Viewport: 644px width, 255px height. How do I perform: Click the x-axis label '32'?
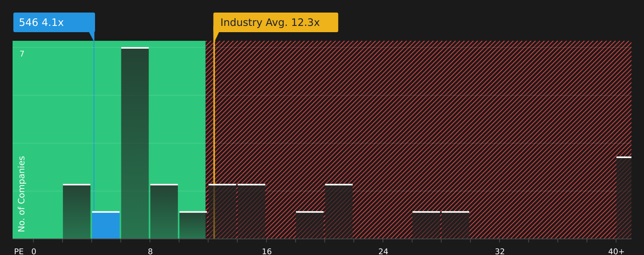coord(499,251)
